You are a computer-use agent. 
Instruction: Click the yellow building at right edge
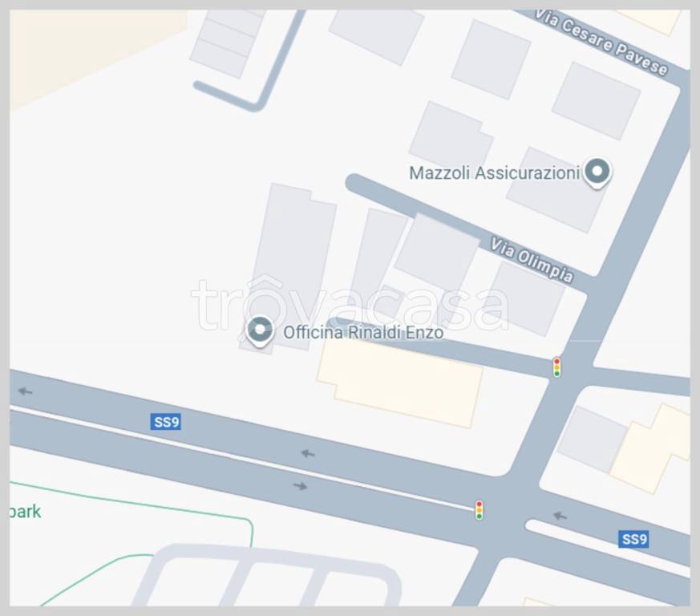click(x=651, y=448)
